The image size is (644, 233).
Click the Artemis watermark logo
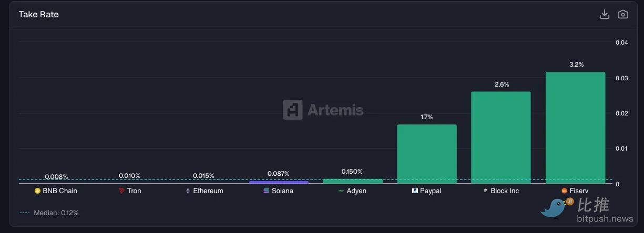click(x=323, y=110)
